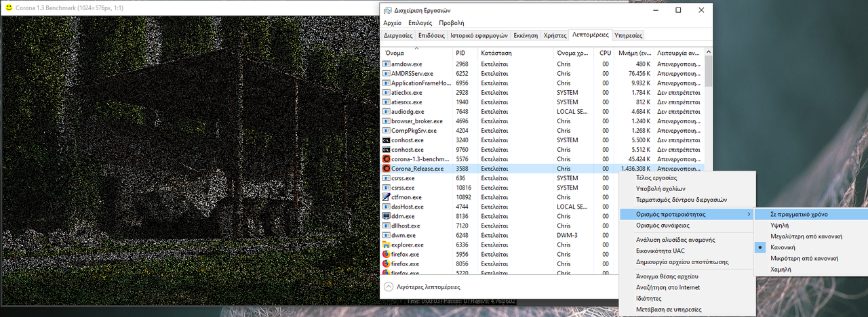Click the icon of csrss.exe PID 10816
This screenshot has height=317, width=868.
(386, 188)
